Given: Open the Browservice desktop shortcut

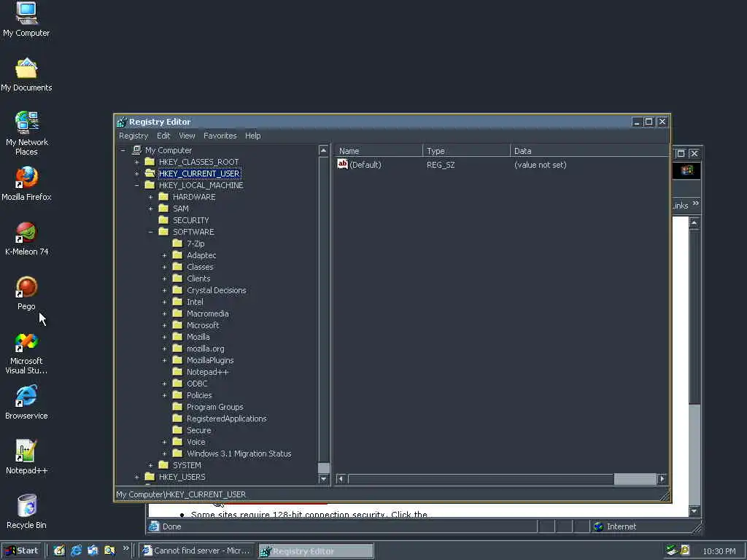Looking at the screenshot, I should (x=26, y=402).
